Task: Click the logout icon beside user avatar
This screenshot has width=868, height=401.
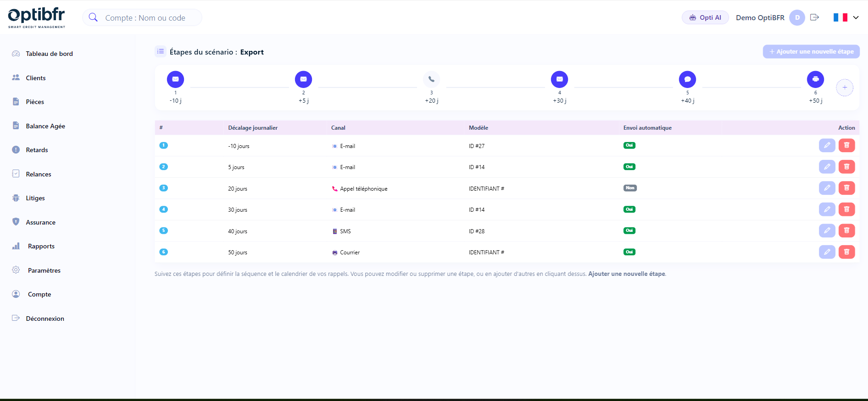Action: (x=814, y=17)
